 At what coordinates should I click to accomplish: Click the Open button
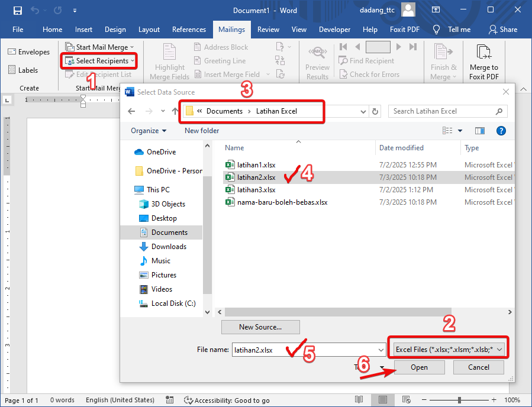(x=420, y=367)
